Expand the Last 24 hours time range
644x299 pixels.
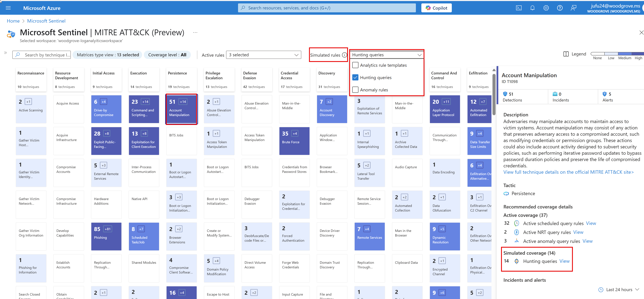619,289
